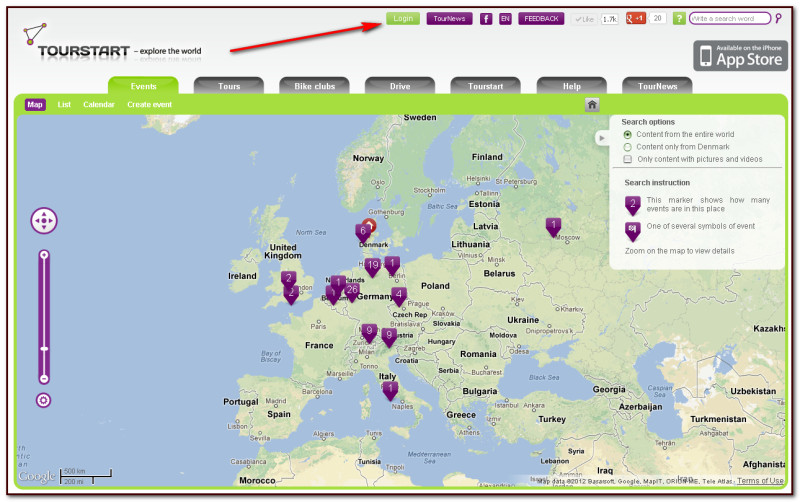Select the Events main tab
This screenshot has width=800, height=502.
(x=143, y=86)
